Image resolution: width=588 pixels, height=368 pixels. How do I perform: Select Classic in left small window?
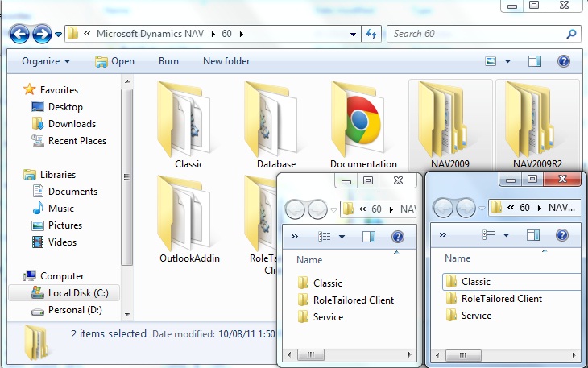point(327,283)
